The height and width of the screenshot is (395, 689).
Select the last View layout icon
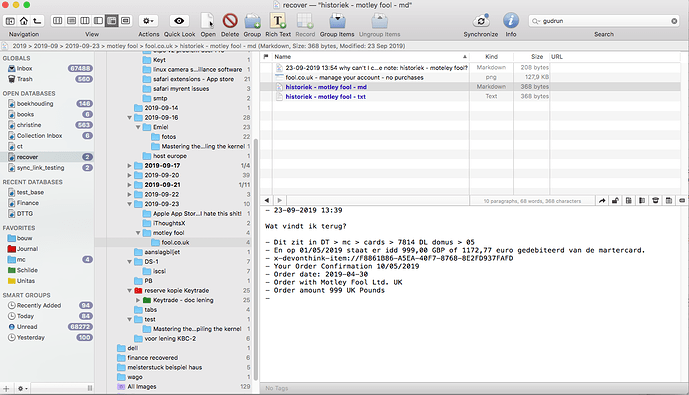coord(126,21)
